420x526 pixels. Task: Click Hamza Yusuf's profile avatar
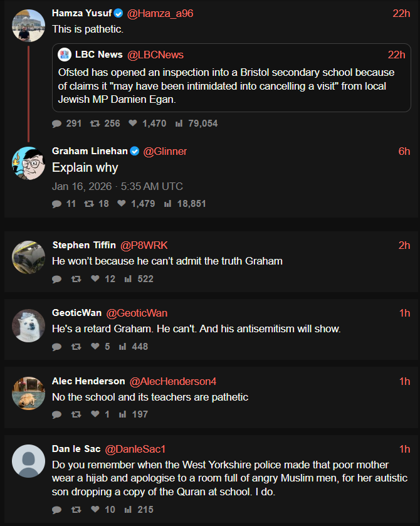(x=28, y=26)
